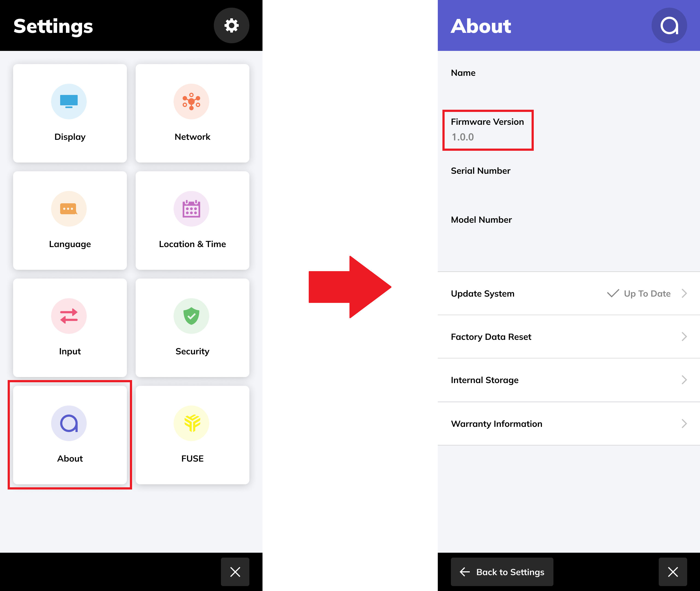Open the Display settings tile
The height and width of the screenshot is (591, 700).
click(x=70, y=113)
